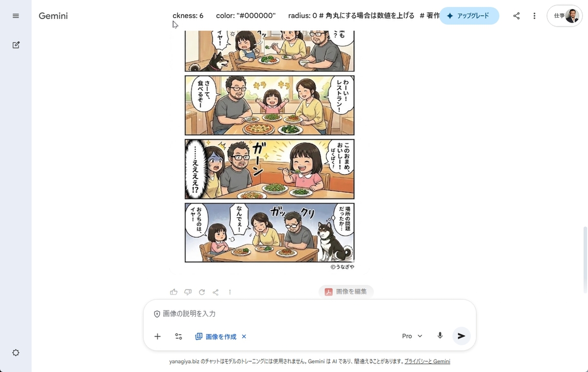
Task: Click the アップグレード upgrade button
Action: (x=469, y=16)
